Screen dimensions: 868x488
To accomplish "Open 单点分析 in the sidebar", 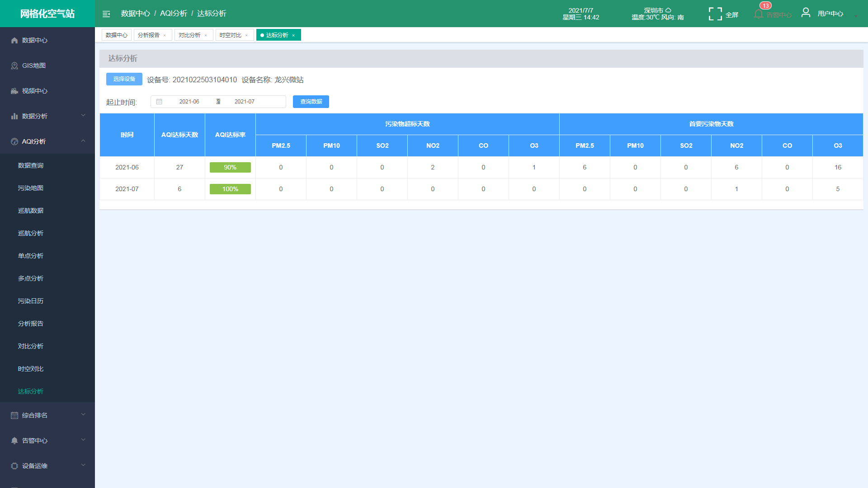I will pyautogui.click(x=47, y=256).
